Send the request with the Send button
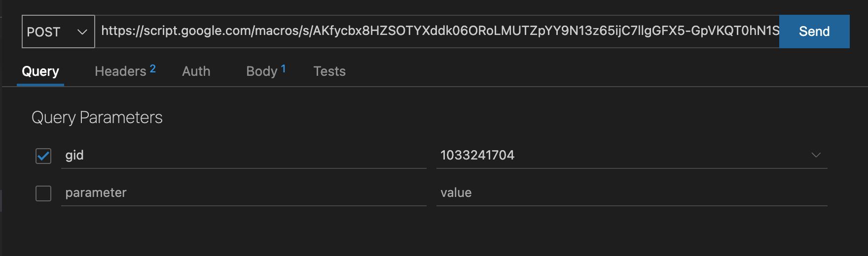868x256 pixels. coord(814,32)
